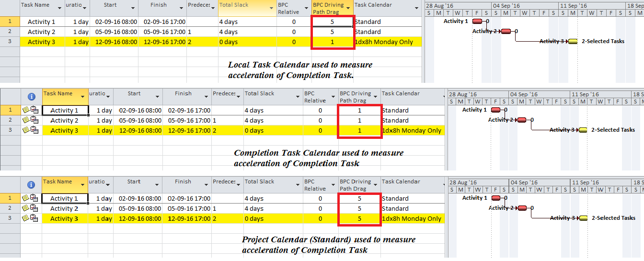
Task: Click the 1dx8h Monday Only calendar cell in bottom grid
Action: tap(412, 218)
